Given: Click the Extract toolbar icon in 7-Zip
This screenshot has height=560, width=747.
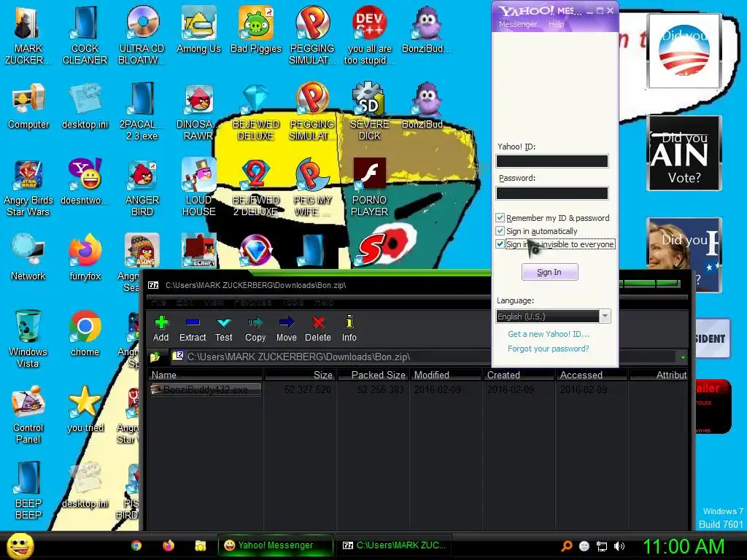Looking at the screenshot, I should [x=193, y=329].
